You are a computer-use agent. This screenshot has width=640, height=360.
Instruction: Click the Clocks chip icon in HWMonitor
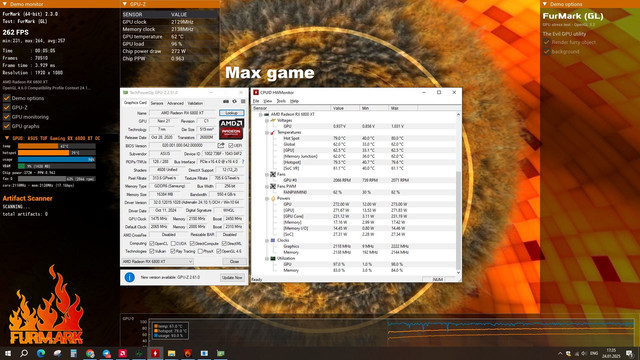point(273,240)
